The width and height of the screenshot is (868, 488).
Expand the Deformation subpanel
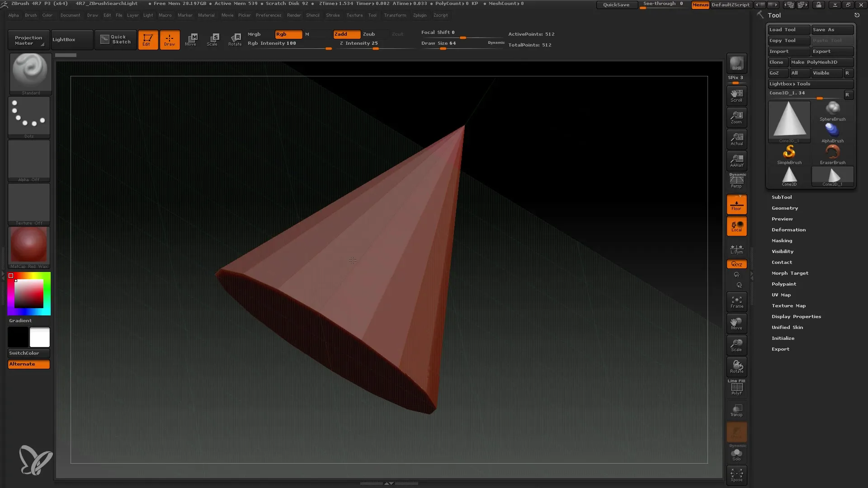(789, 230)
